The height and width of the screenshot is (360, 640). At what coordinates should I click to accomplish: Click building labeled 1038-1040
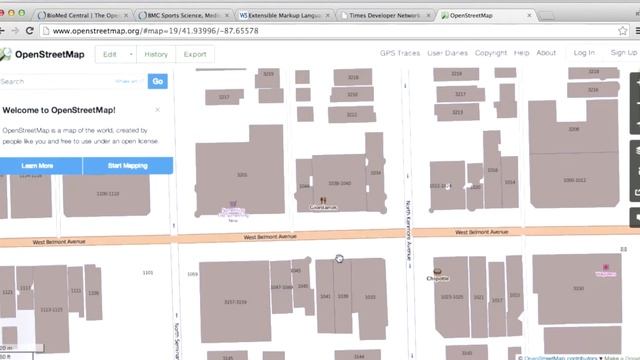(340, 183)
